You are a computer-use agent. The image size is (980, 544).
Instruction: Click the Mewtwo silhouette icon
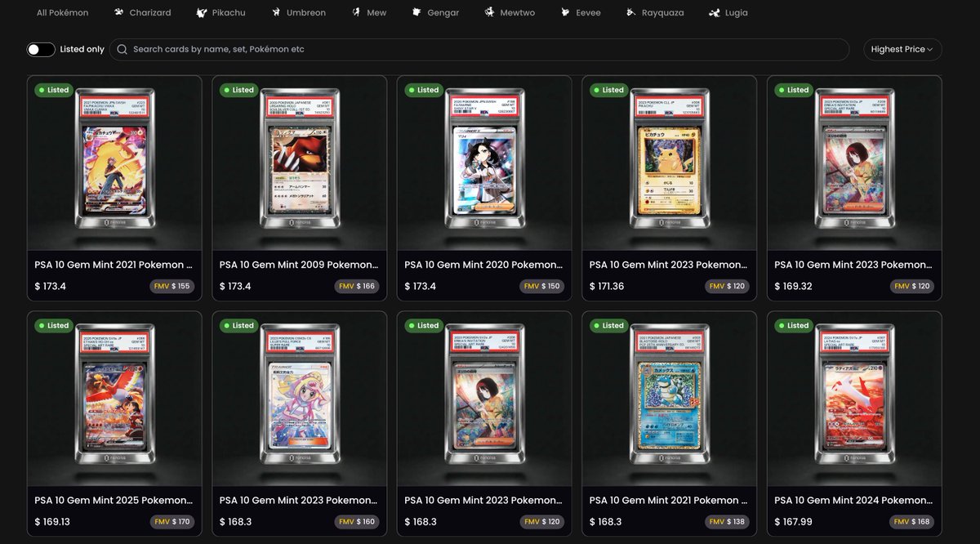pos(489,13)
